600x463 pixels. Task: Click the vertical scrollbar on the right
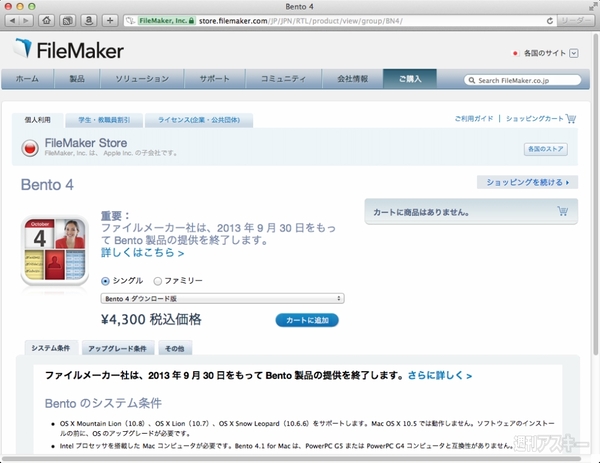(x=595, y=195)
